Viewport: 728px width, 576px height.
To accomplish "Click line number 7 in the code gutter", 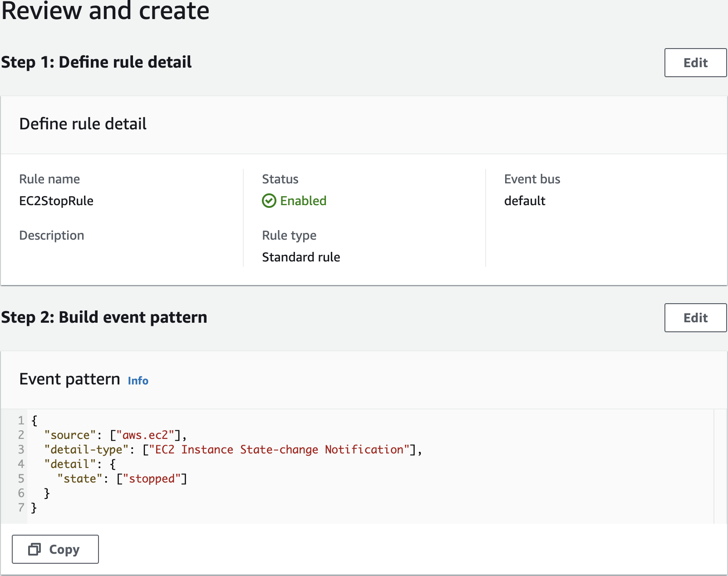I will 21,507.
